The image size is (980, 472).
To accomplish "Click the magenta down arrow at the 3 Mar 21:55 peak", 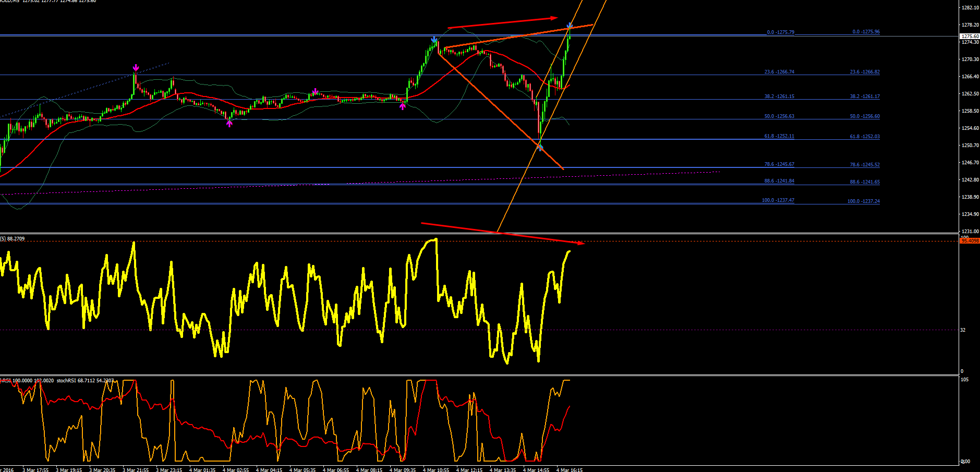I will [136, 68].
